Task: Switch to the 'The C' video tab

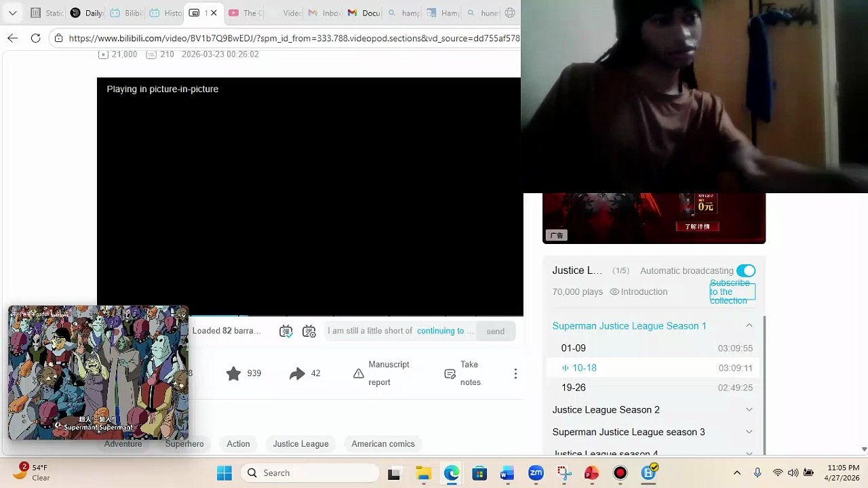Action: 245,13
